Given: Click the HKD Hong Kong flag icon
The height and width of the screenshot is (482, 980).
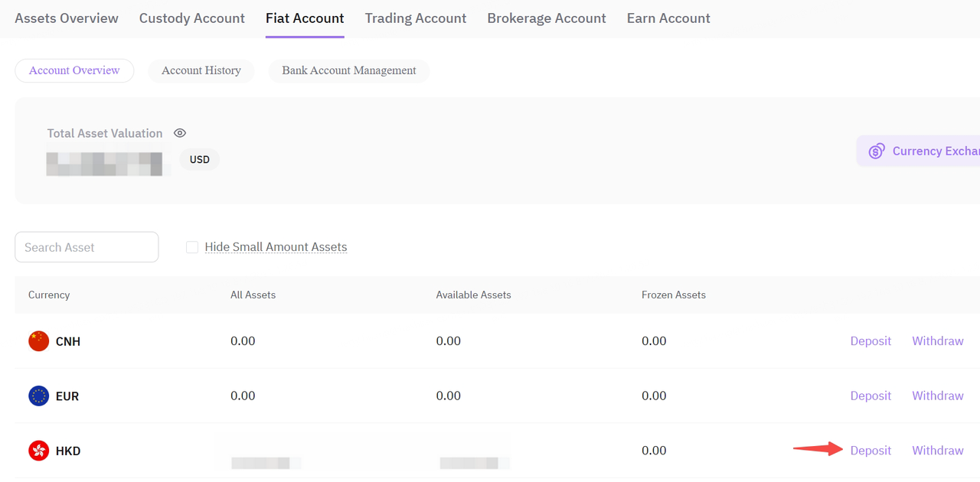Looking at the screenshot, I should pyautogui.click(x=38, y=451).
